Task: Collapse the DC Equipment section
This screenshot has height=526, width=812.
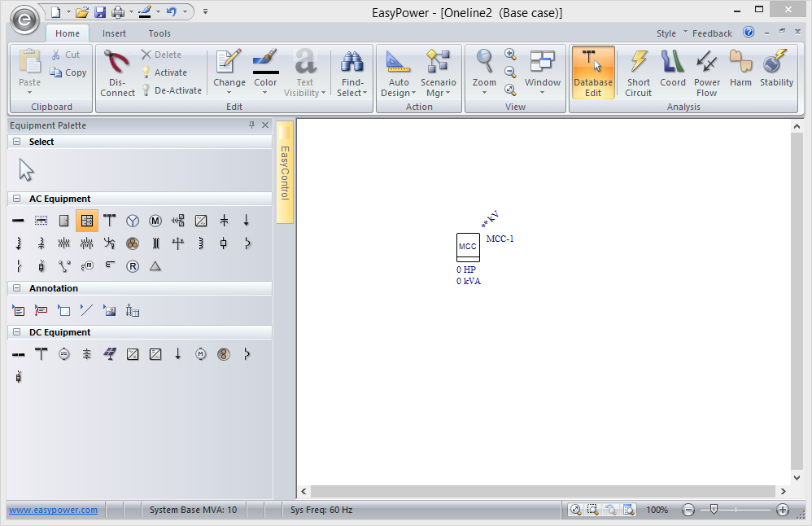Action: click(16, 332)
